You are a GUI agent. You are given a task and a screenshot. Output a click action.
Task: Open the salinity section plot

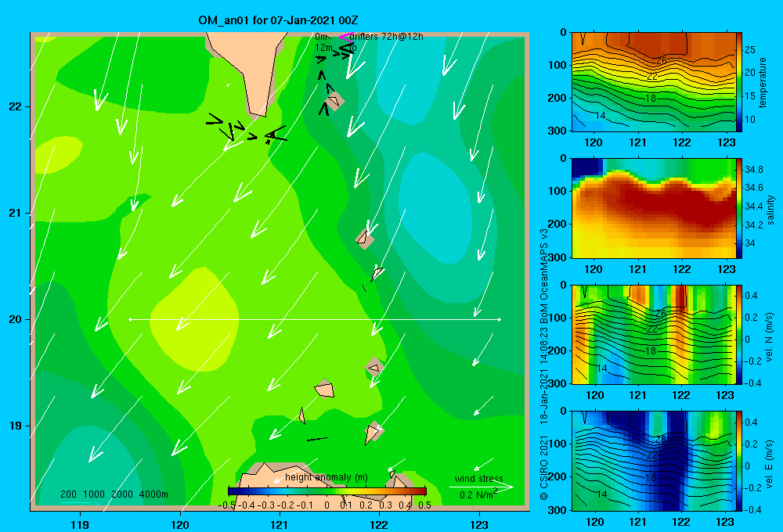(653, 208)
